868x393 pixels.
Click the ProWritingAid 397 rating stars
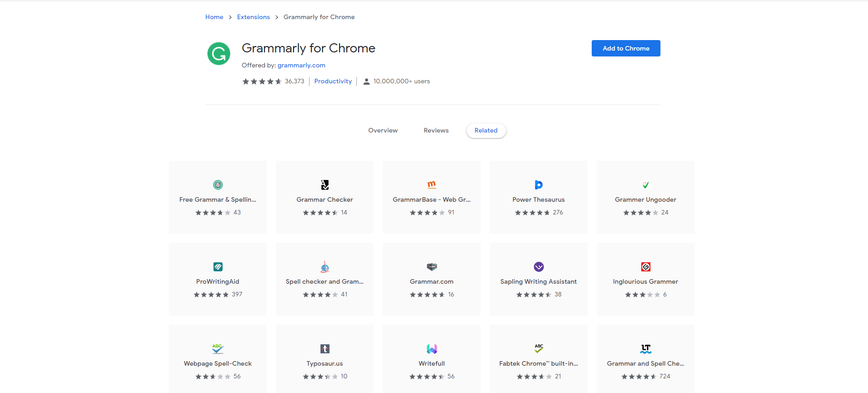pos(211,295)
